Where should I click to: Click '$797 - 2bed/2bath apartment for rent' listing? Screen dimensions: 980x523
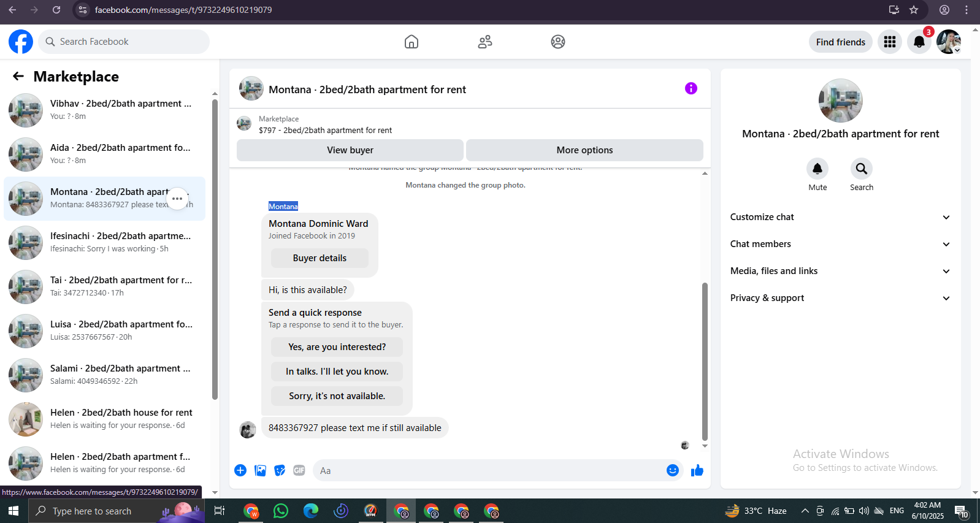(x=325, y=130)
